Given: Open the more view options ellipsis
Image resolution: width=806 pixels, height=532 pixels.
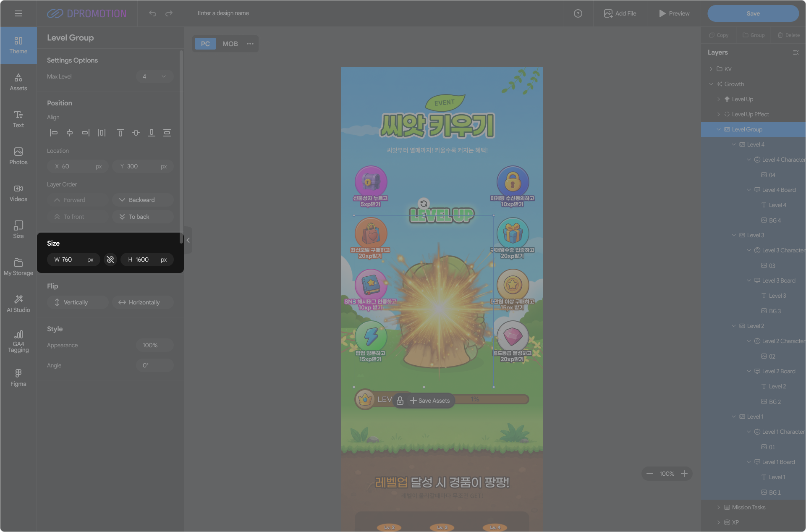Looking at the screenshot, I should [x=250, y=44].
